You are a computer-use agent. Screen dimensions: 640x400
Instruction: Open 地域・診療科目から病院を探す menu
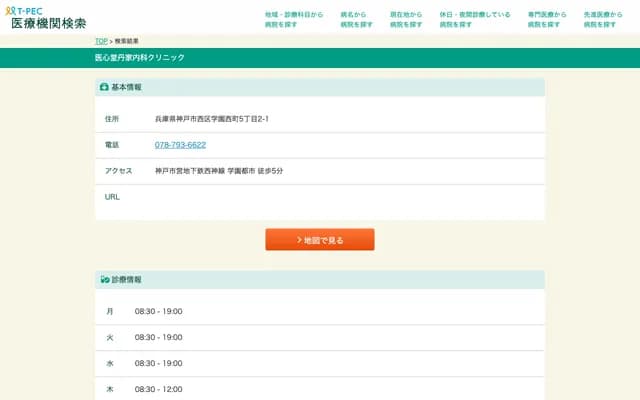294,19
